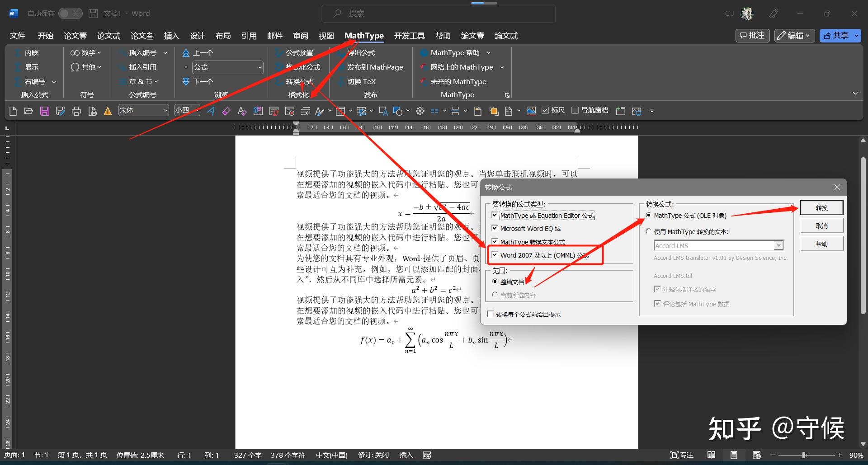Toggle Word 2007 and later (OMML) checkbox

(495, 255)
